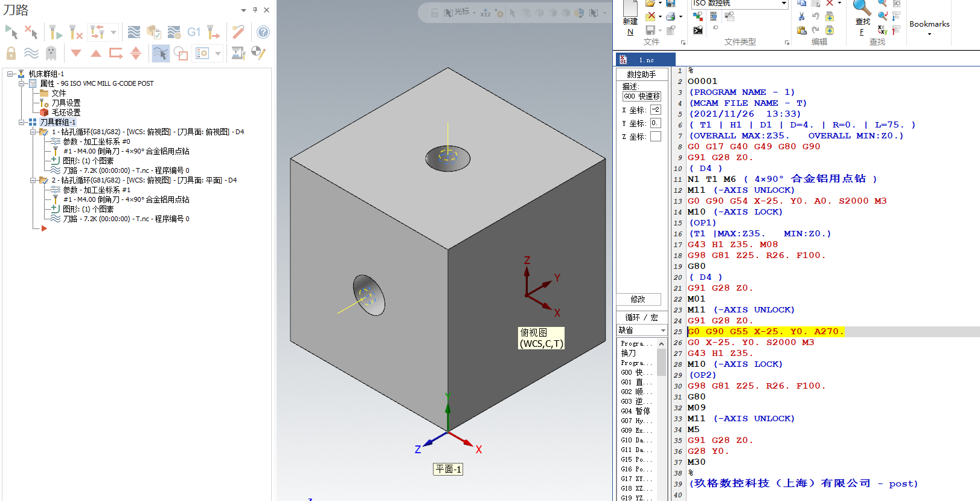This screenshot has width=980, height=501.
Task: Move insert arrow up one item
Action: point(96,53)
